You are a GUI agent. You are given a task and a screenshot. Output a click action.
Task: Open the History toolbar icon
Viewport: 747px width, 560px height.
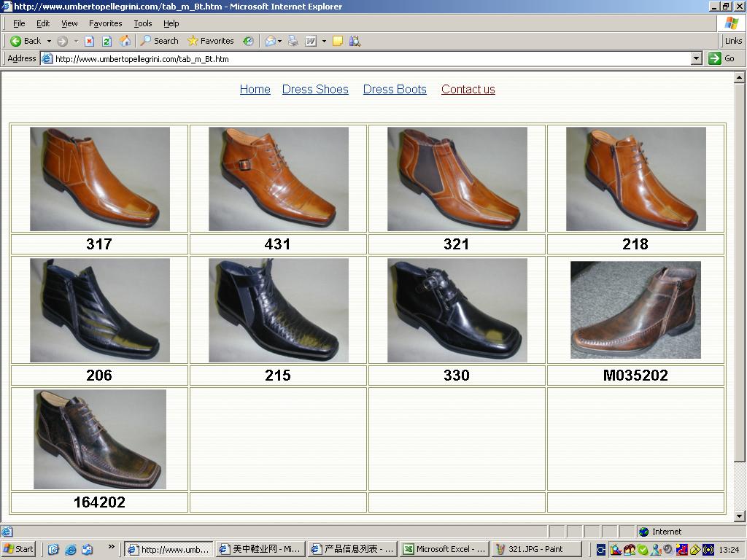[x=248, y=41]
